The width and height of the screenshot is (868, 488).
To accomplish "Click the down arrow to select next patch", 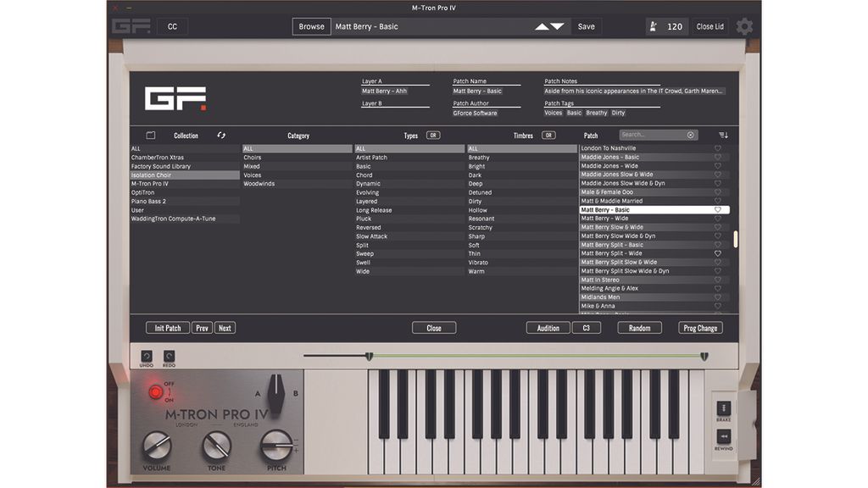I will pos(559,25).
